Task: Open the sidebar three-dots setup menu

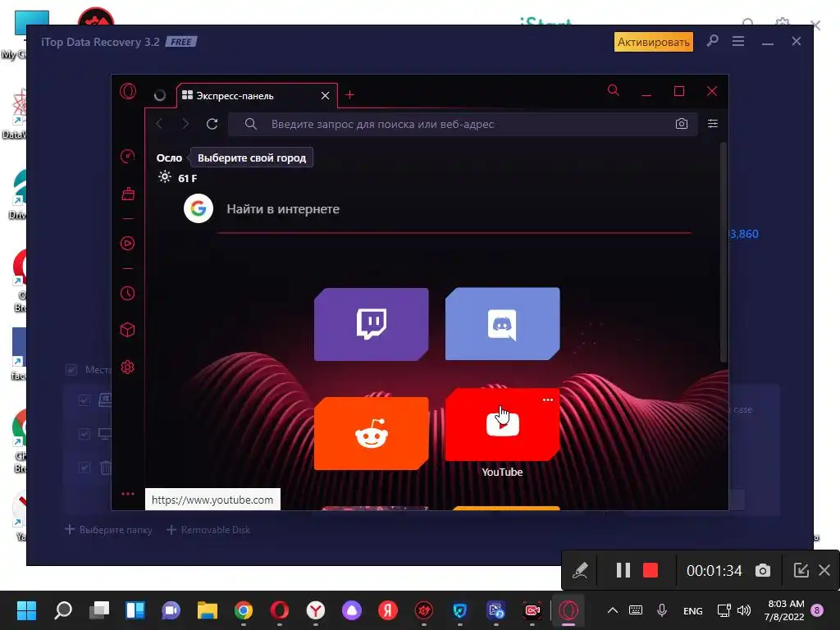Action: tap(127, 494)
